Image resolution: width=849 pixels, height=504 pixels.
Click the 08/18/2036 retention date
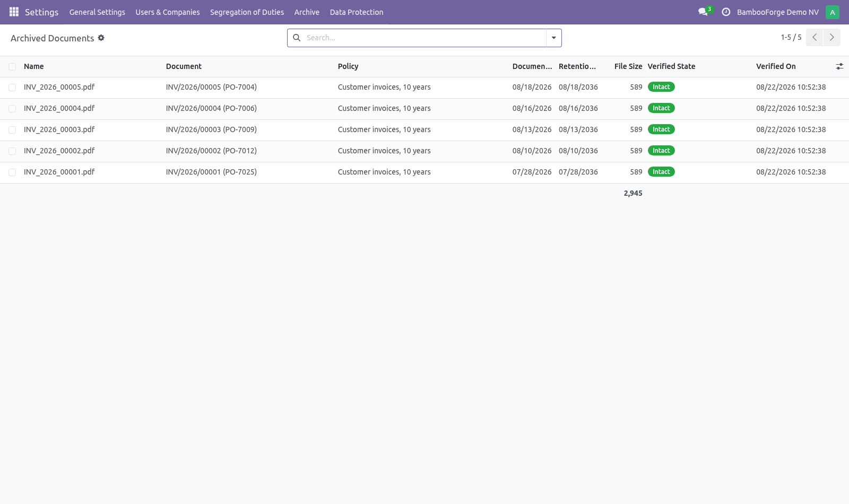[x=578, y=87]
